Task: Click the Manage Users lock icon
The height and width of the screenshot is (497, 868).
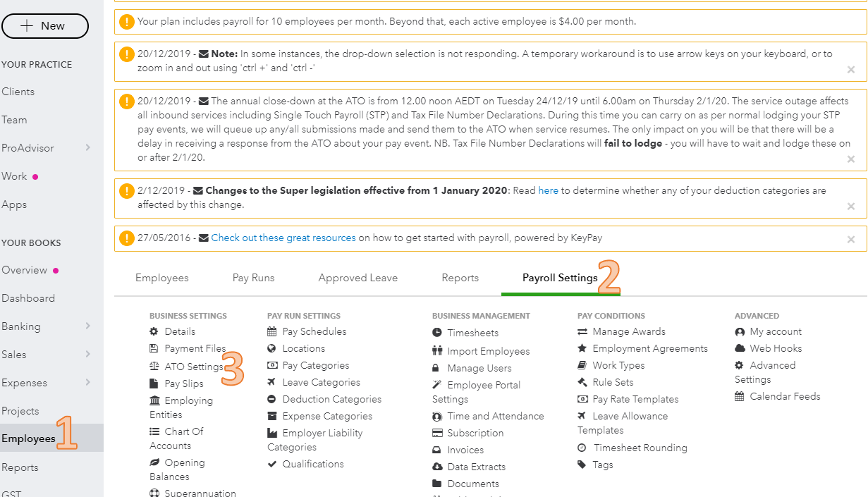Action: pos(436,368)
